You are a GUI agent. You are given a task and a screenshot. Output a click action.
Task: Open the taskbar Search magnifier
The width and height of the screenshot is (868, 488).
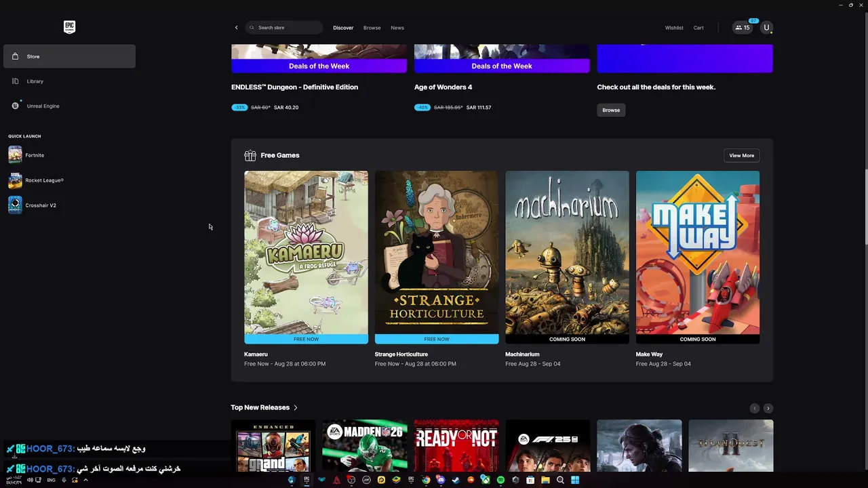560,480
